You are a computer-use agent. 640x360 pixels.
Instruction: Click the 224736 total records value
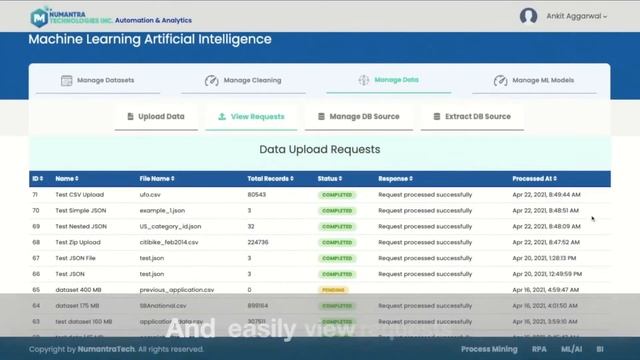pos(258,242)
